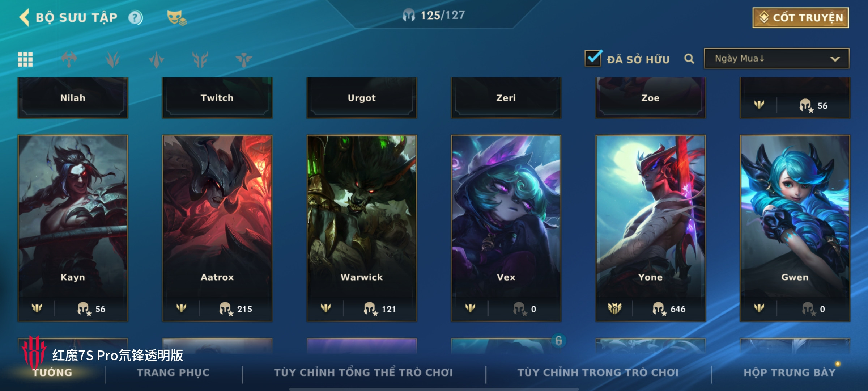
Task: Click the Cốt Truyện button
Action: (x=801, y=17)
